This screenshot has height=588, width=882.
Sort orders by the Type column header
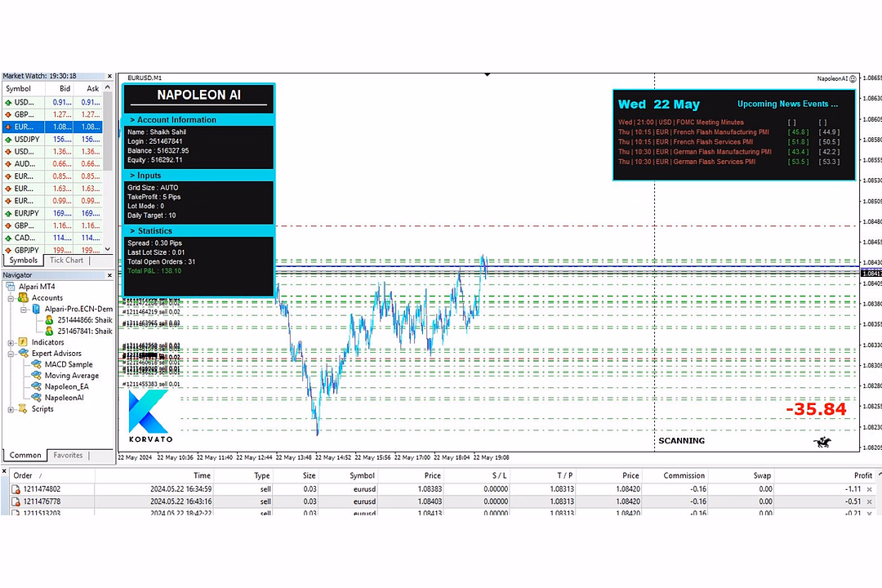tap(243, 475)
